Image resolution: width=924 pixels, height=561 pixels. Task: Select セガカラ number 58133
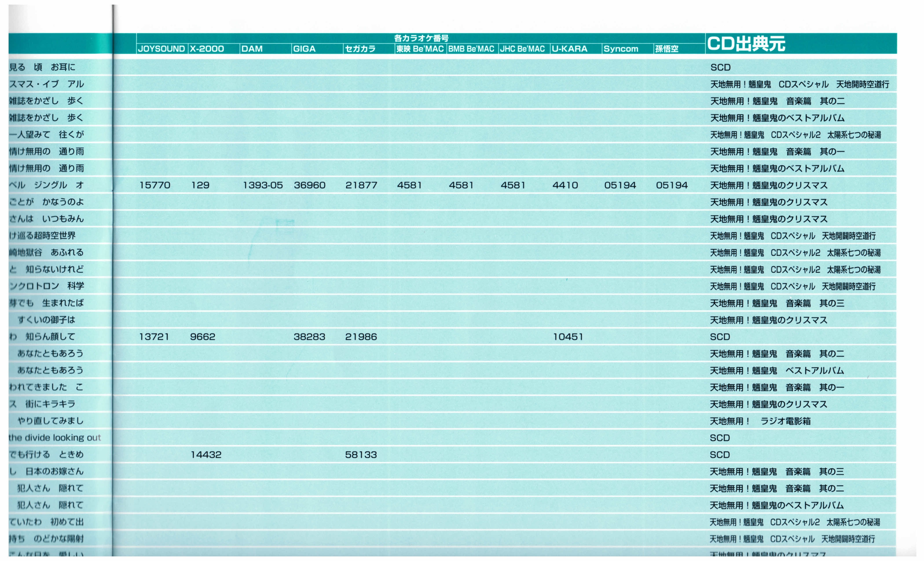[361, 455]
